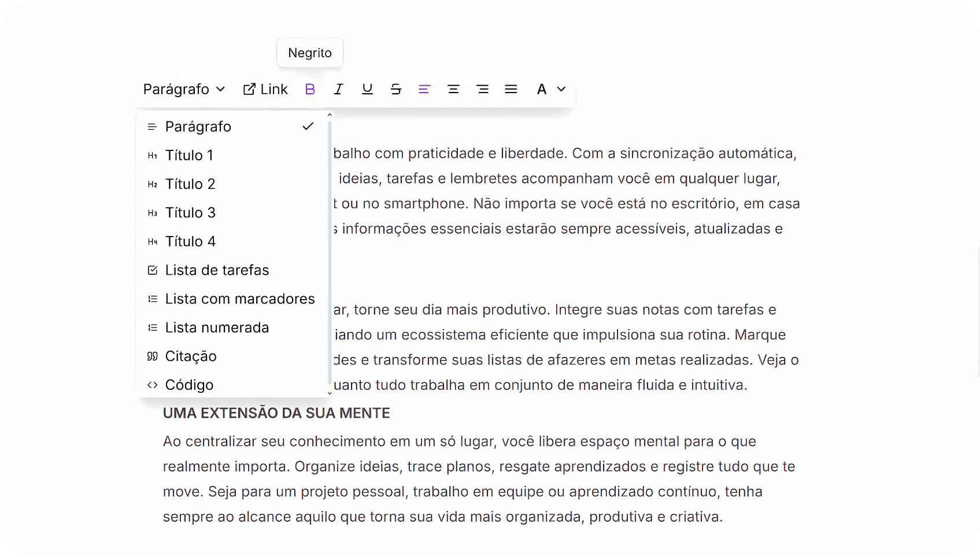Screen dimensions: 980x557
Task: Select the Lista de tarefas checklist option
Action: coord(217,270)
